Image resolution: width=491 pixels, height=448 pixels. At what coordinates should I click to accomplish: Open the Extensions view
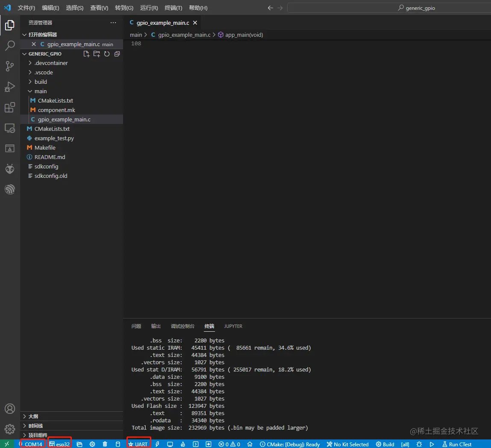click(10, 107)
